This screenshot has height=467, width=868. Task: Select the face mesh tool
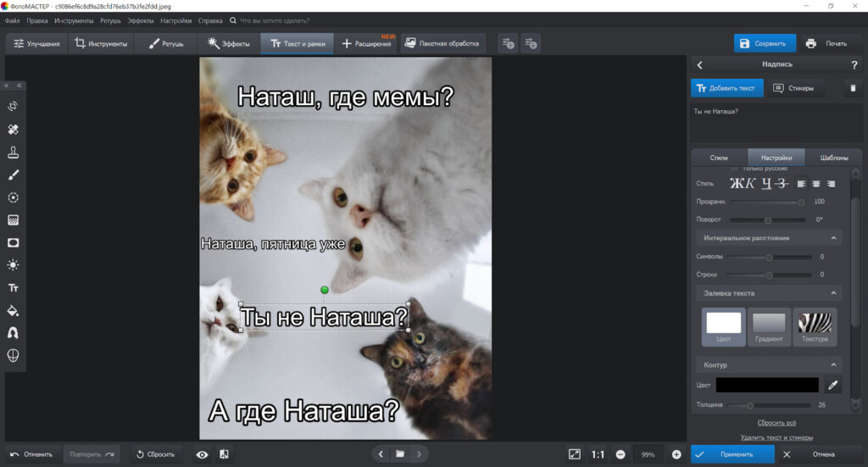[x=14, y=355]
